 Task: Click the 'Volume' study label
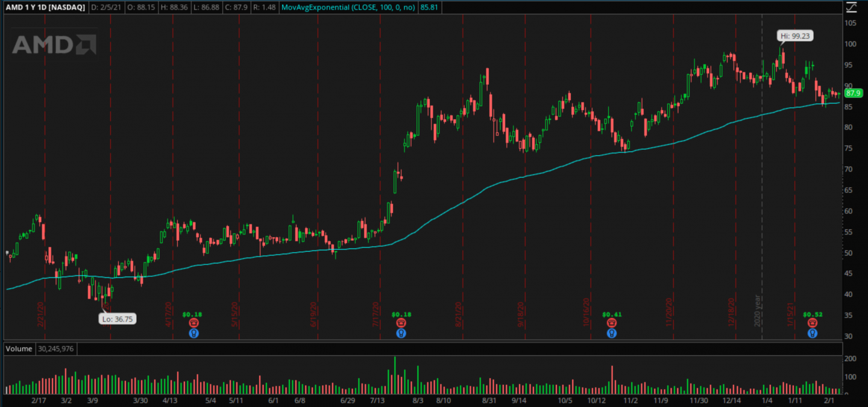[19, 349]
